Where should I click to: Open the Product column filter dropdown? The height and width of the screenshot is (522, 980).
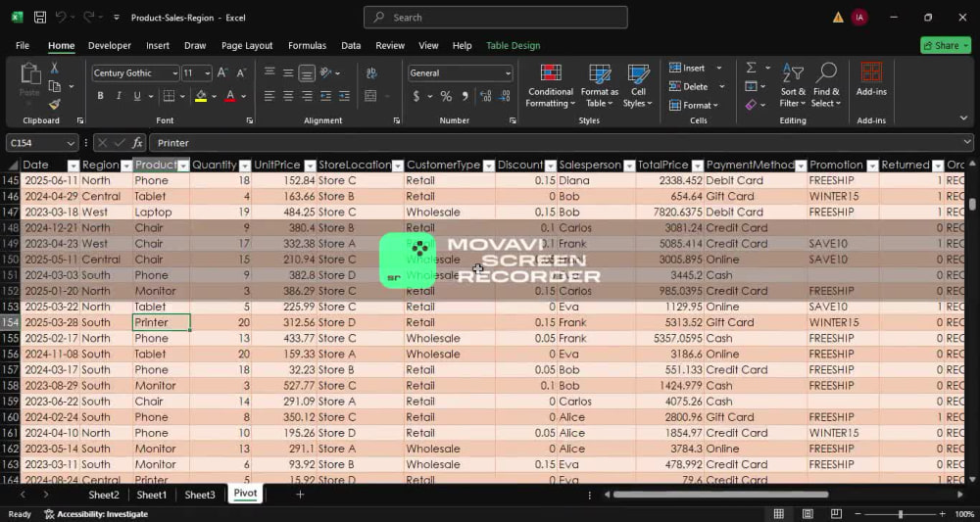click(x=183, y=166)
